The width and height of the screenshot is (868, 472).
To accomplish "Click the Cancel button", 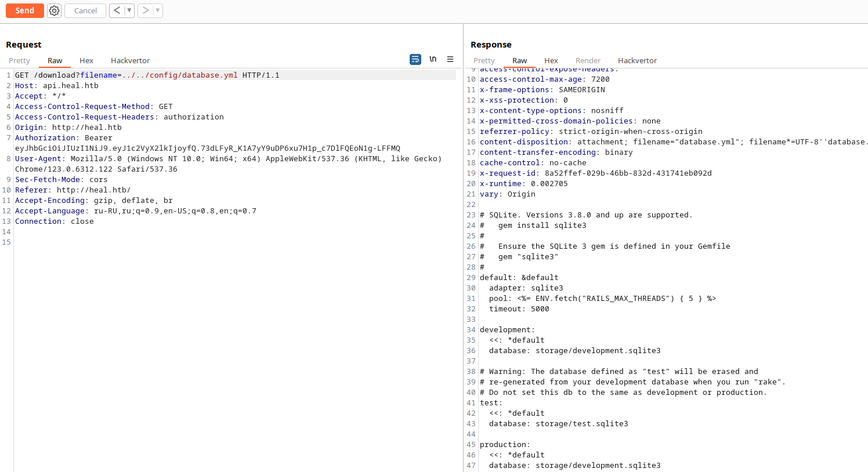I will pos(85,10).
